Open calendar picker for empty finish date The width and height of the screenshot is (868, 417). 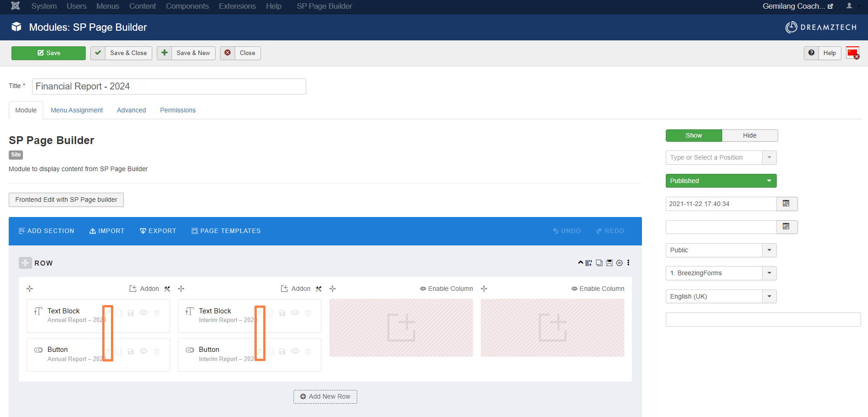(x=786, y=227)
